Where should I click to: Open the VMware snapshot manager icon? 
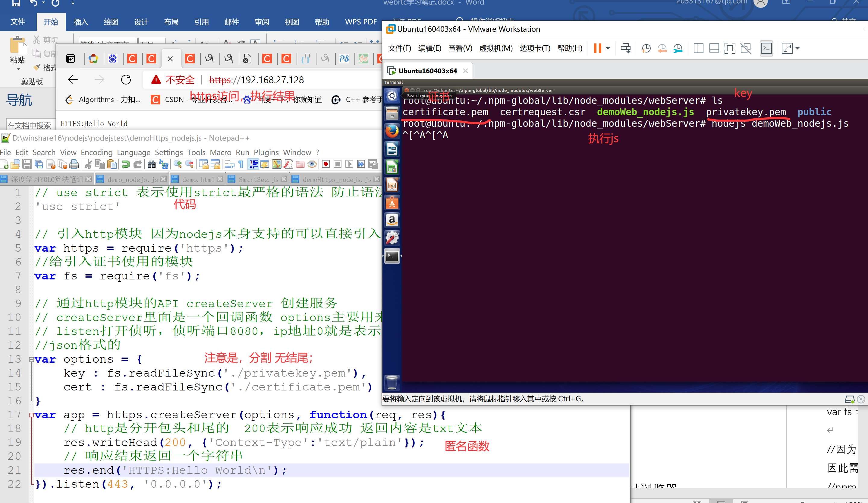click(x=678, y=48)
